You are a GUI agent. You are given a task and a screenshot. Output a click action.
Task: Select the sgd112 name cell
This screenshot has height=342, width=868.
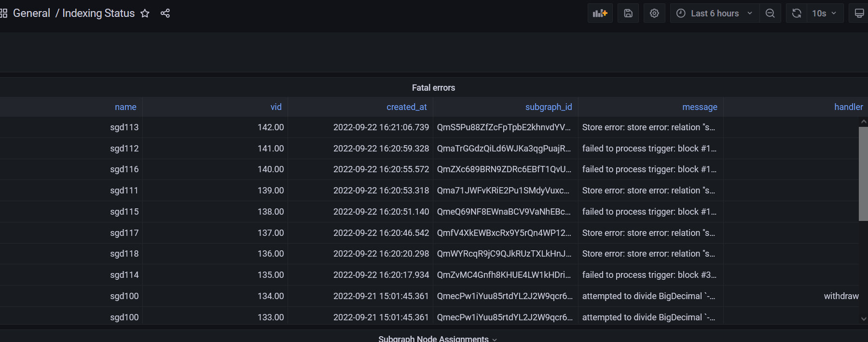[124, 149]
